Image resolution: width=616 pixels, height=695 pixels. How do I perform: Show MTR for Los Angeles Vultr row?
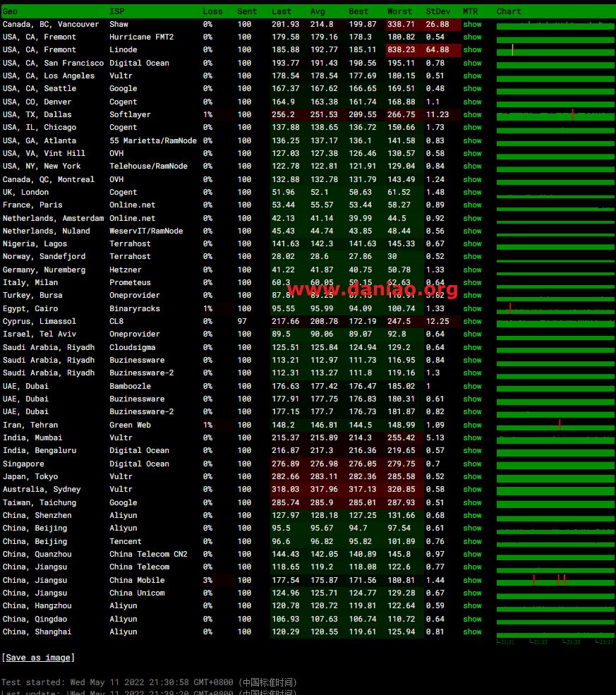point(473,75)
